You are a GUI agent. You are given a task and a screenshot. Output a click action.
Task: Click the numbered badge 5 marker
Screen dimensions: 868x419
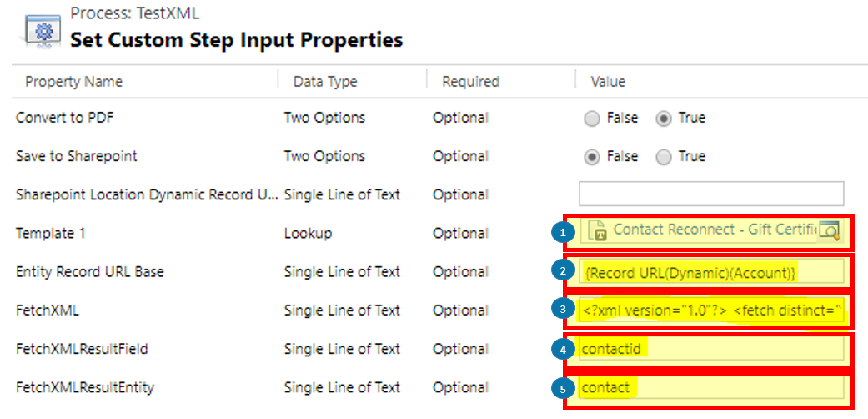[563, 387]
